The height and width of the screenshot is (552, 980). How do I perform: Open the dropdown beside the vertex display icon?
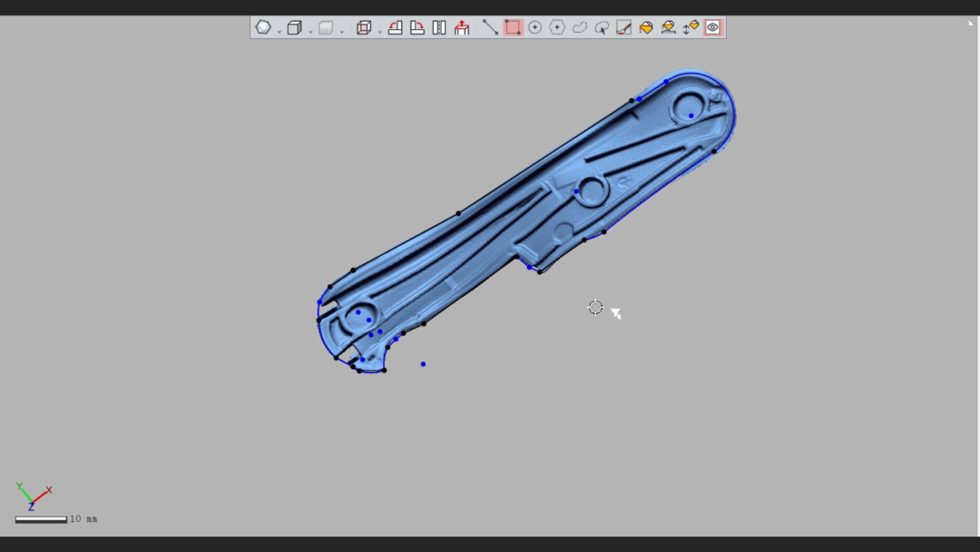278,29
